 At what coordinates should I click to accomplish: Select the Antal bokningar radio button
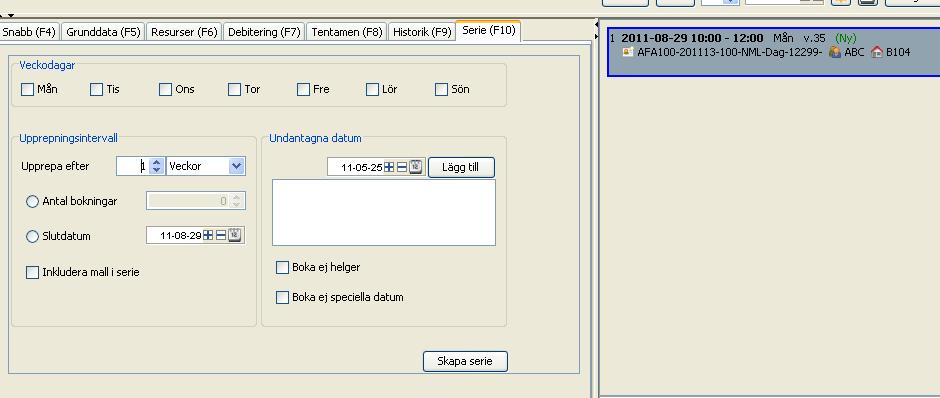coord(32,202)
